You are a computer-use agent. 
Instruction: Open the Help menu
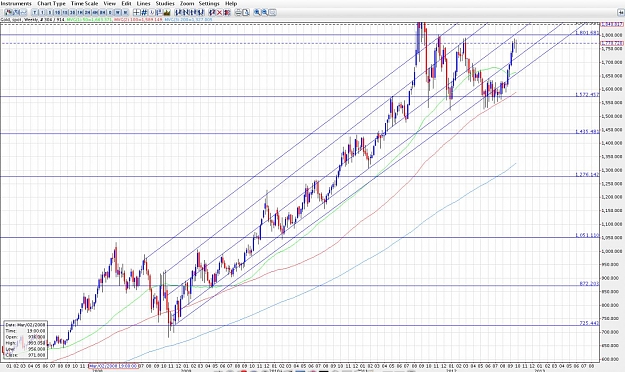[231, 3]
